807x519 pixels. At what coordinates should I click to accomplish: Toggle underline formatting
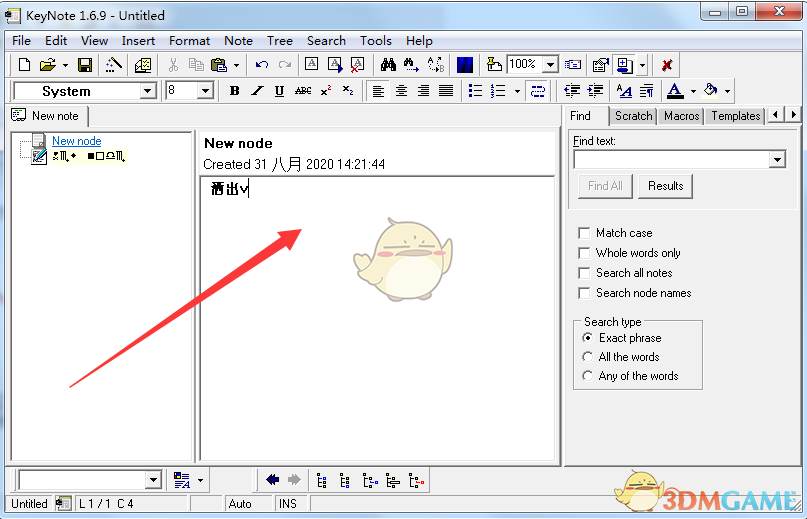[279, 91]
